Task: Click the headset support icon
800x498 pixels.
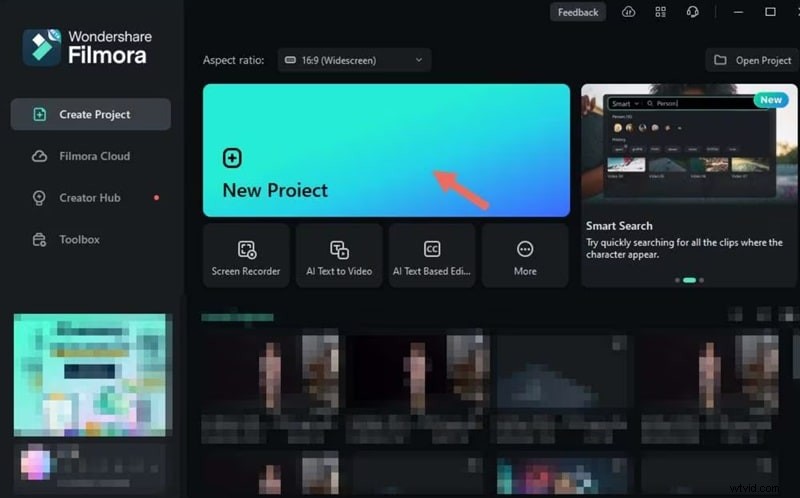Action: tap(692, 12)
